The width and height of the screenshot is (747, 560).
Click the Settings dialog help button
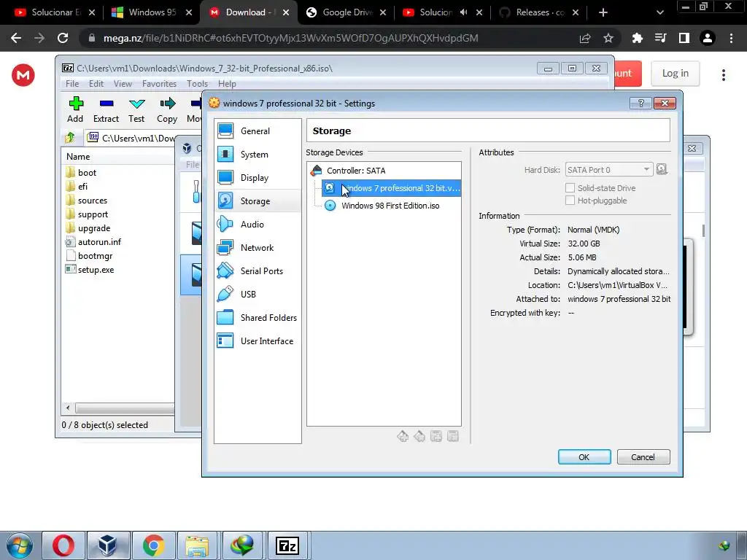point(640,104)
